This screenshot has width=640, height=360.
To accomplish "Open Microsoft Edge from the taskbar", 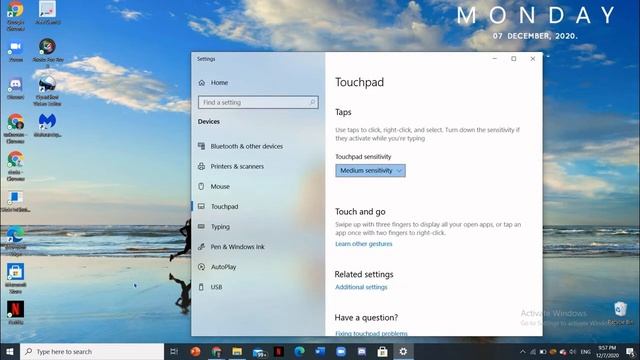I will tap(300, 351).
